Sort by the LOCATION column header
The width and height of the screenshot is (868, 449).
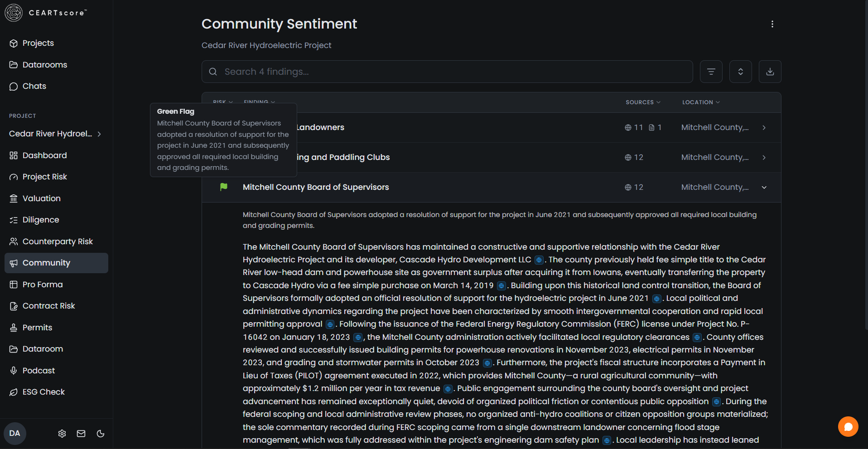coord(701,102)
